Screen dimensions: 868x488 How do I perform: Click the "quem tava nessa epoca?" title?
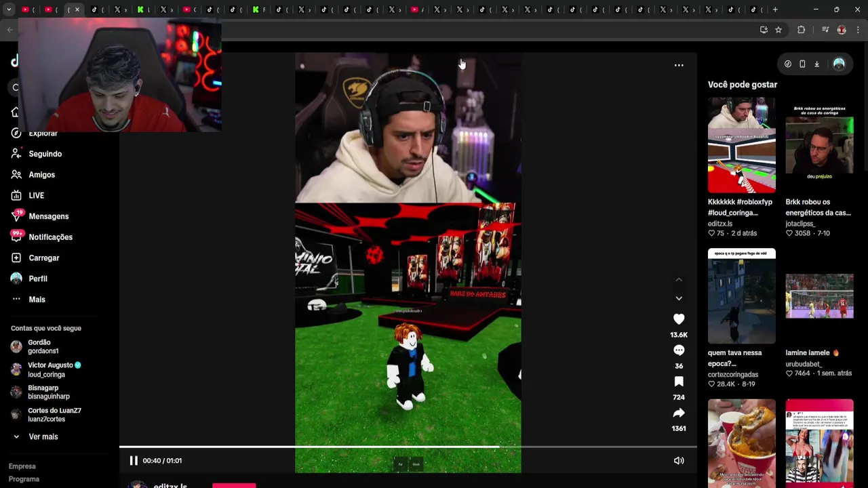click(735, 358)
